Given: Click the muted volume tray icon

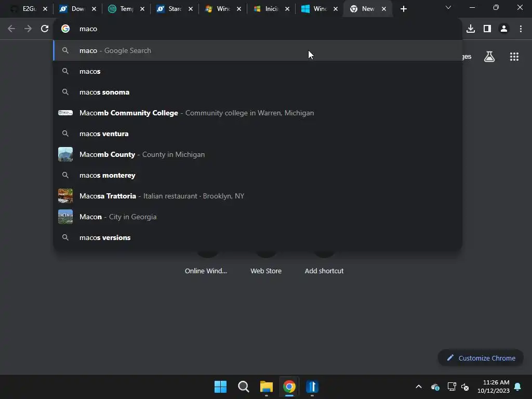Looking at the screenshot, I should [x=465, y=387].
